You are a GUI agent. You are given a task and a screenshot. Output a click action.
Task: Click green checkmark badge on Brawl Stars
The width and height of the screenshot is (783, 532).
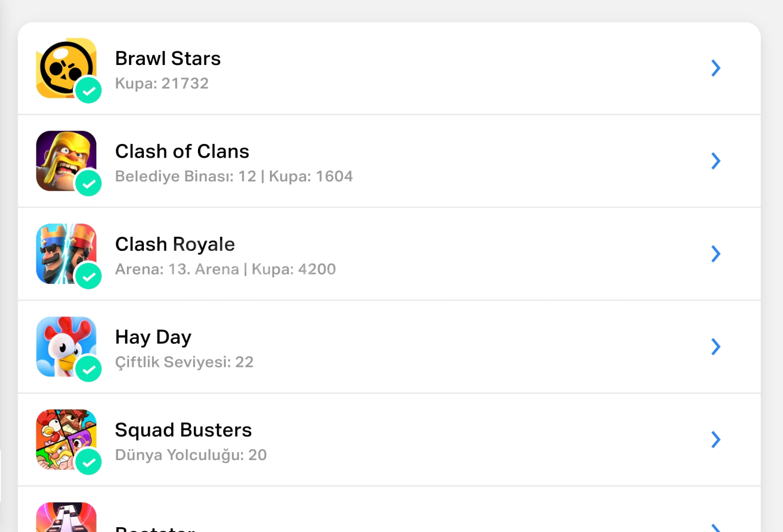click(89, 91)
